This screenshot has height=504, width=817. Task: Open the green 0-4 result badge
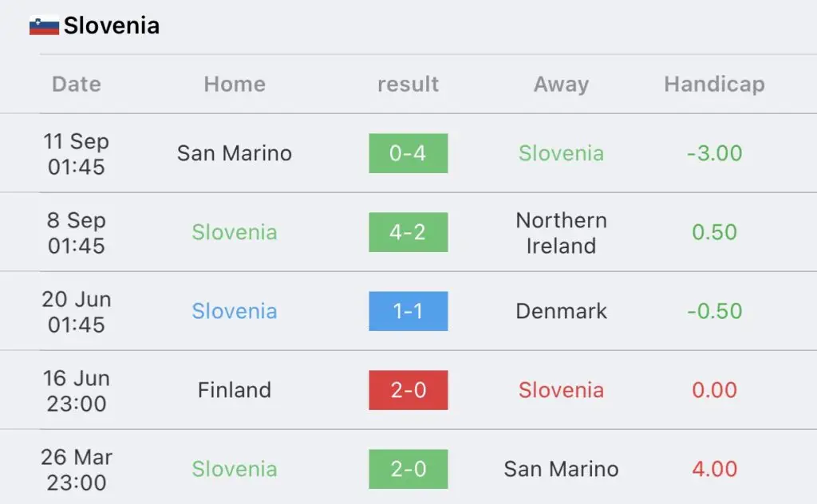pyautogui.click(x=408, y=153)
